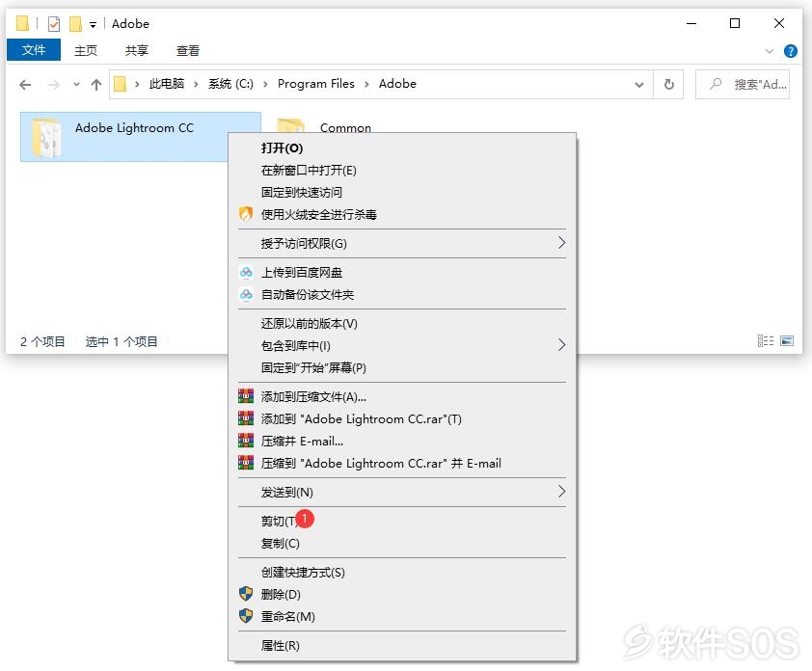Refresh the current folder view
Screen dimensions: 812x671
pos(668,84)
